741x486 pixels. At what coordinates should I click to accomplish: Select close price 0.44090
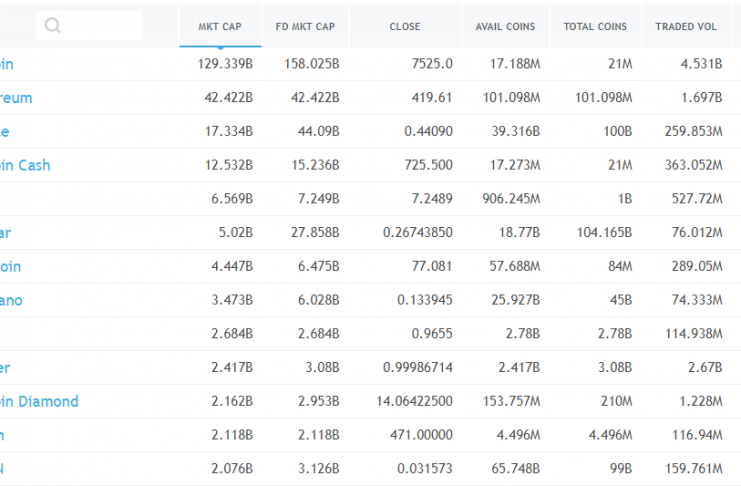click(x=429, y=131)
